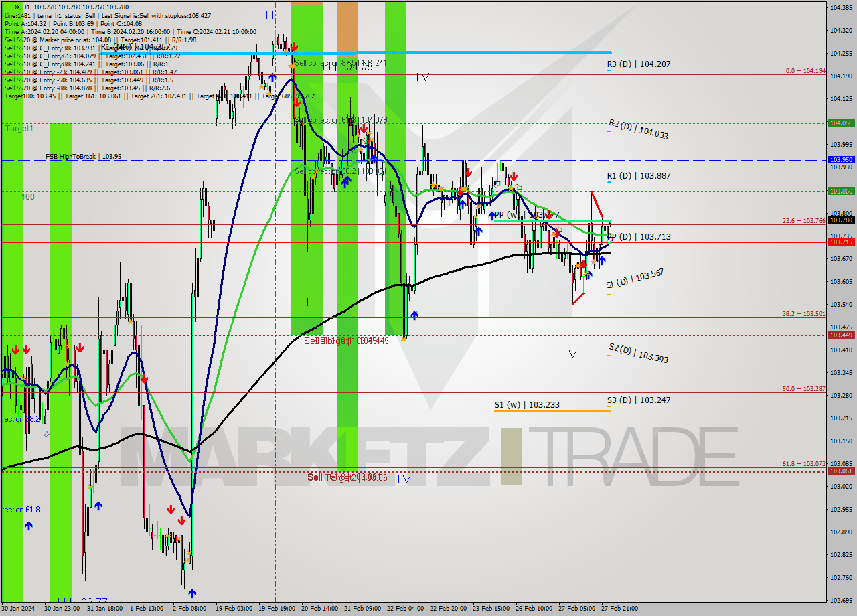Click the 27 Feb 05:00 time label
Screen dimensions: 857x616
point(576,609)
